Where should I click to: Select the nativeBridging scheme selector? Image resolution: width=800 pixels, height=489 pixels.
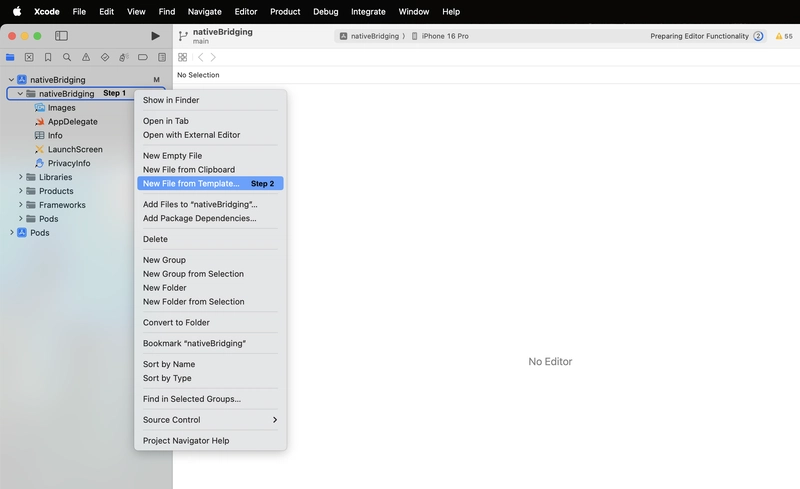point(372,36)
